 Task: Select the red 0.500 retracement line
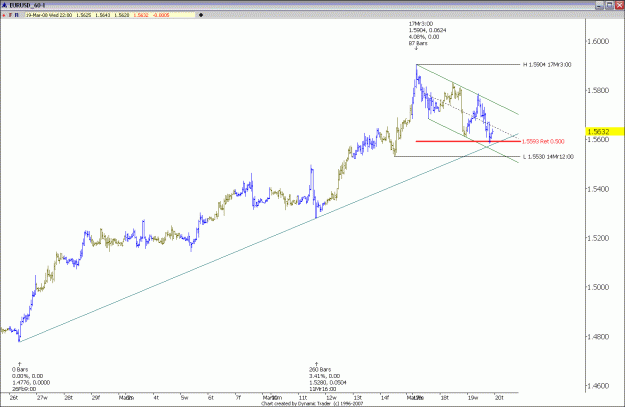pos(468,141)
